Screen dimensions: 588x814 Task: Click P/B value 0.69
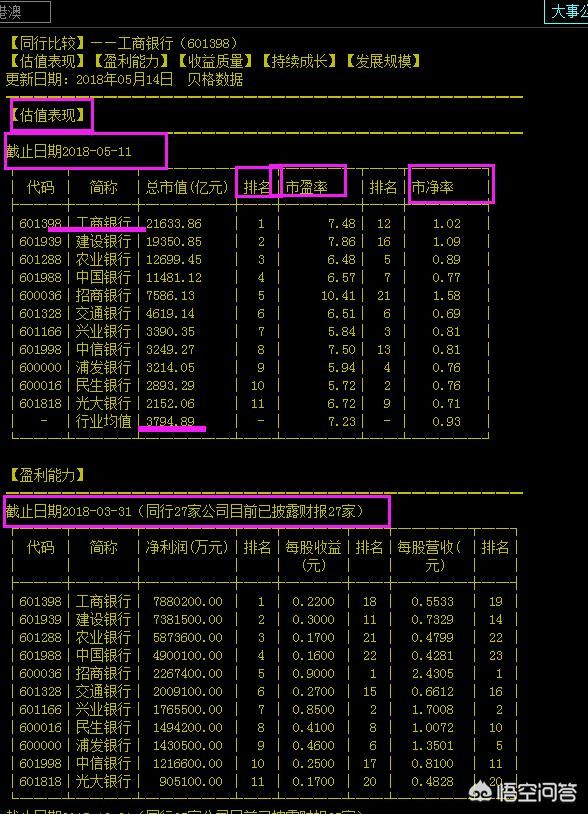446,314
